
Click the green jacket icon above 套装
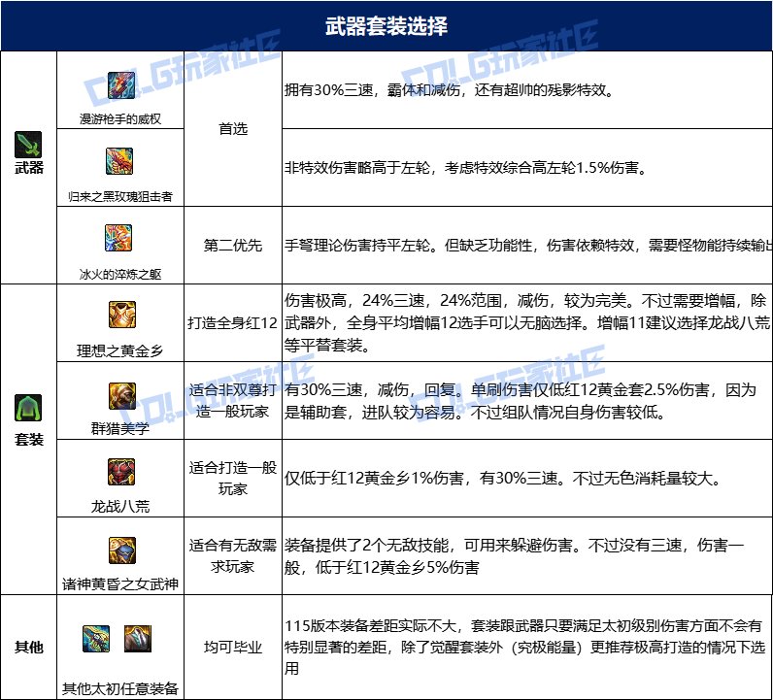point(28,407)
